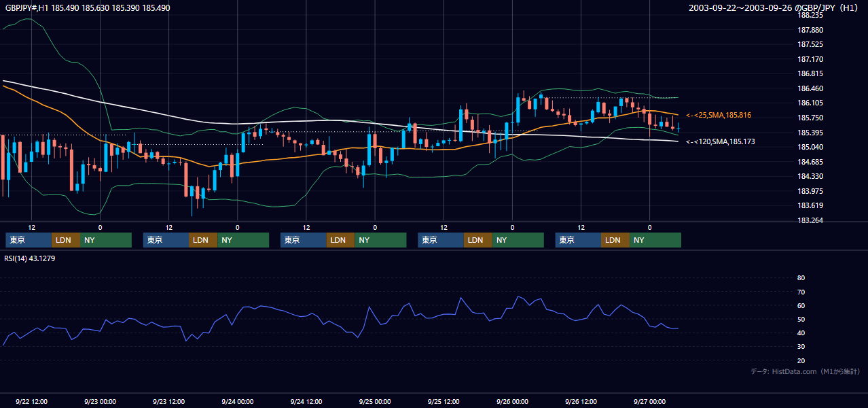
Task: Click price axis label 183.264
Action: click(x=810, y=220)
